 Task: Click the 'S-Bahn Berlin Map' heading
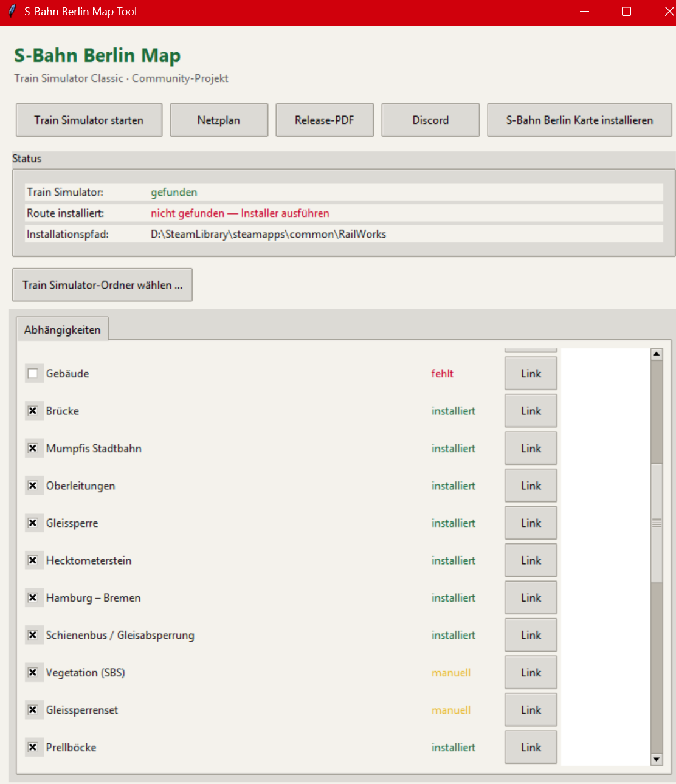(x=97, y=55)
